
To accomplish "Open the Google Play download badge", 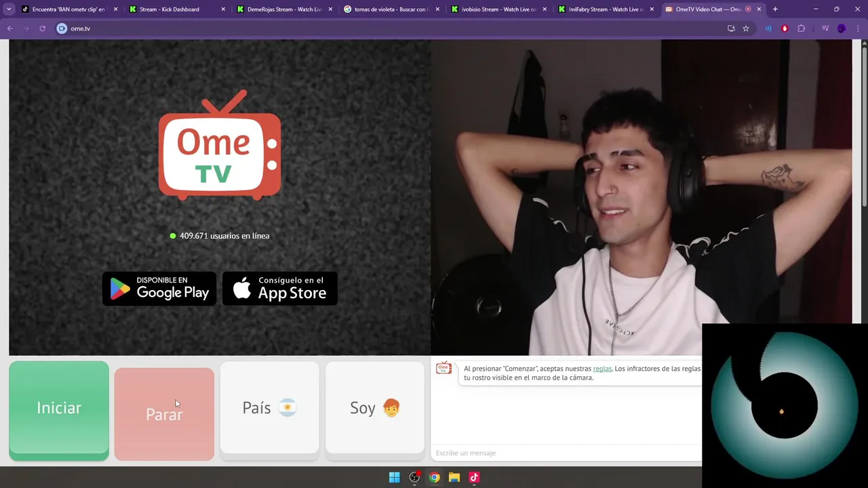I will (x=159, y=289).
